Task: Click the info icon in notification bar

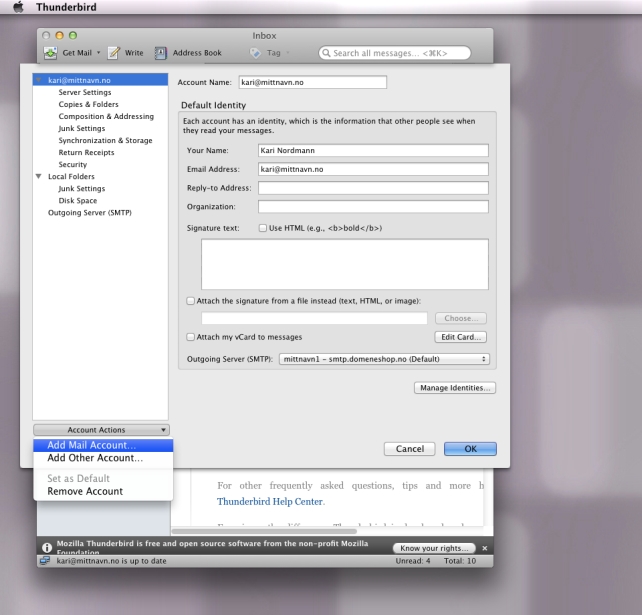Action: tap(47, 547)
